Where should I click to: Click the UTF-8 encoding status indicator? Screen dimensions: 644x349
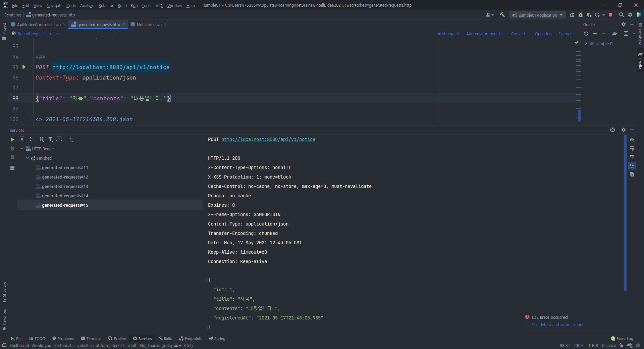pos(592,345)
